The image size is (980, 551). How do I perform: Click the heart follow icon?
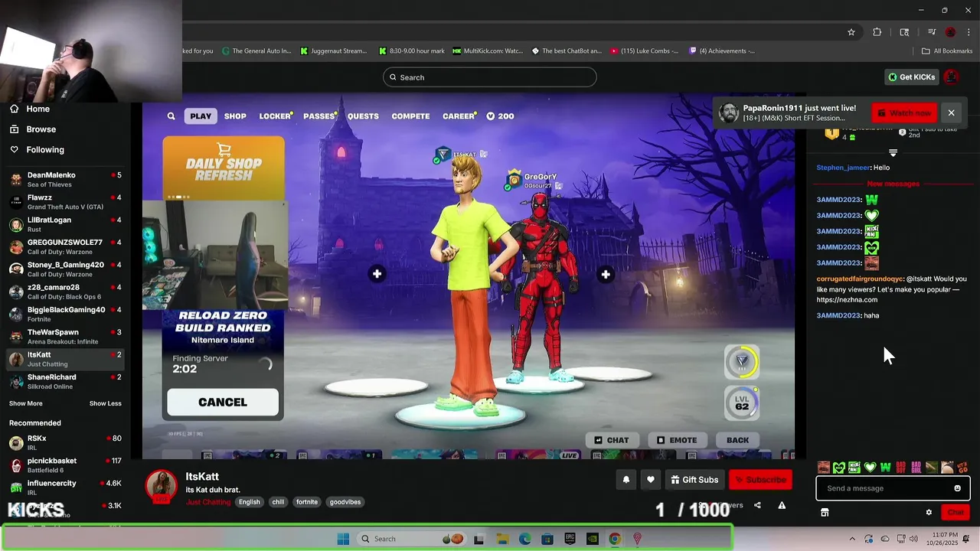(651, 480)
